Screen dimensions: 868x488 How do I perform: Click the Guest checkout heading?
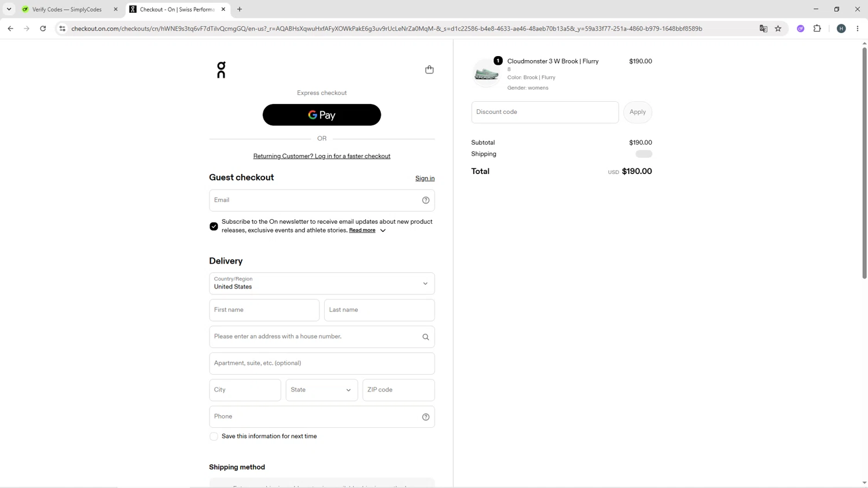coord(242,178)
